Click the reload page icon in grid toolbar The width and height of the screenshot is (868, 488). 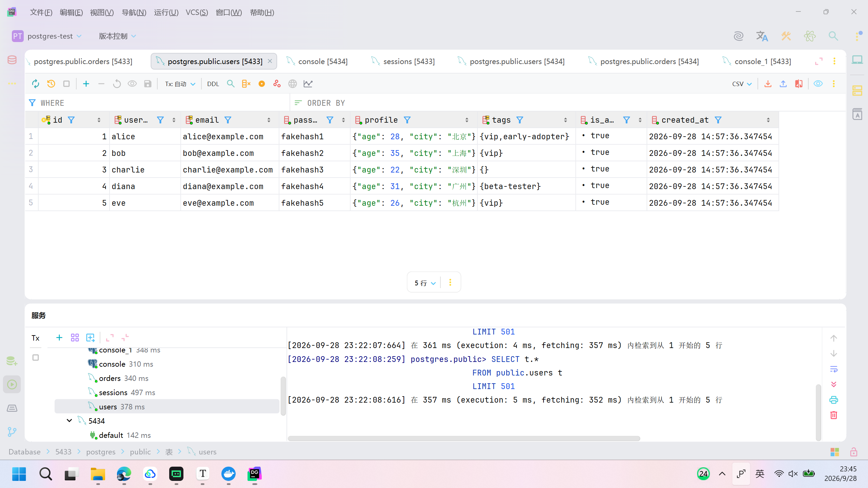(35, 84)
